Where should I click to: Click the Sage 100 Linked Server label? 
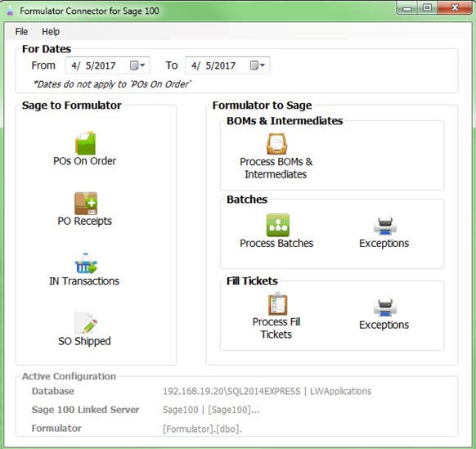click(85, 410)
